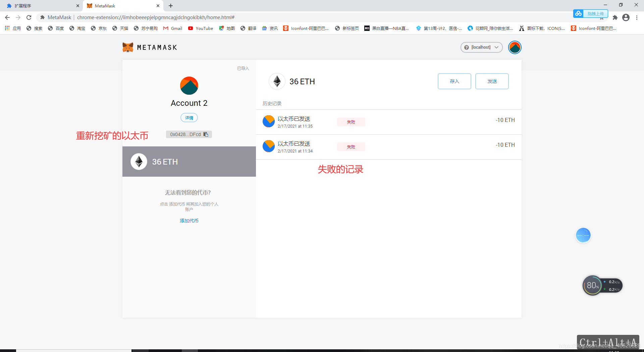Select the 36 ETH asset row
644x352 pixels.
(x=189, y=162)
